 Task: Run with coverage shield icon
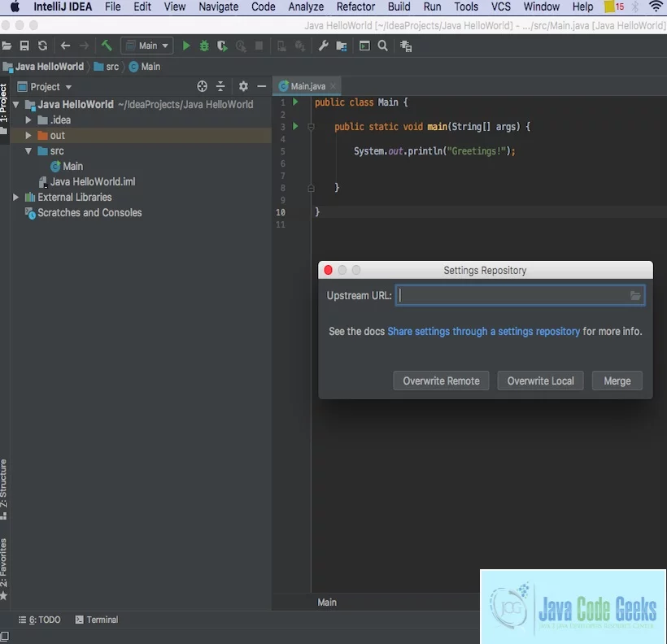click(222, 46)
